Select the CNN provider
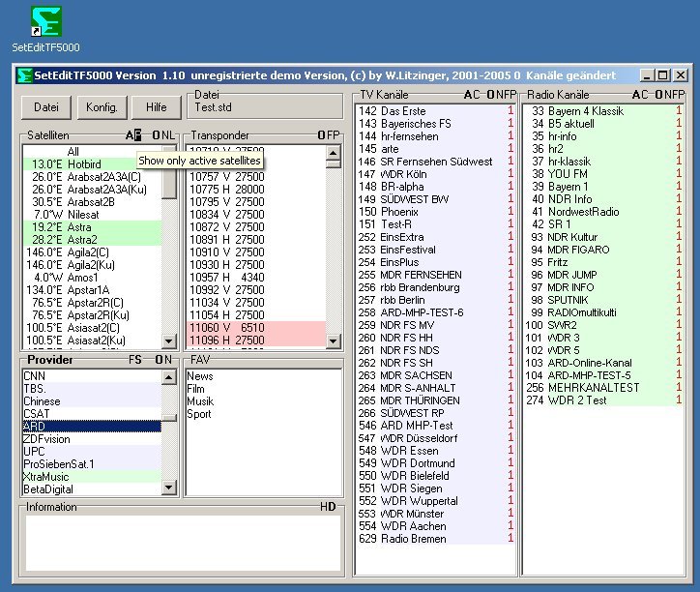The height and width of the screenshot is (592, 700). [92, 376]
